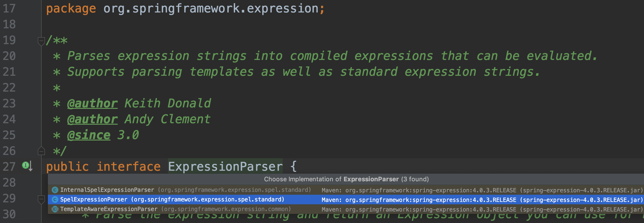Toggle the fold marker on line 29
This screenshot has height=223, width=644.
[41, 199]
